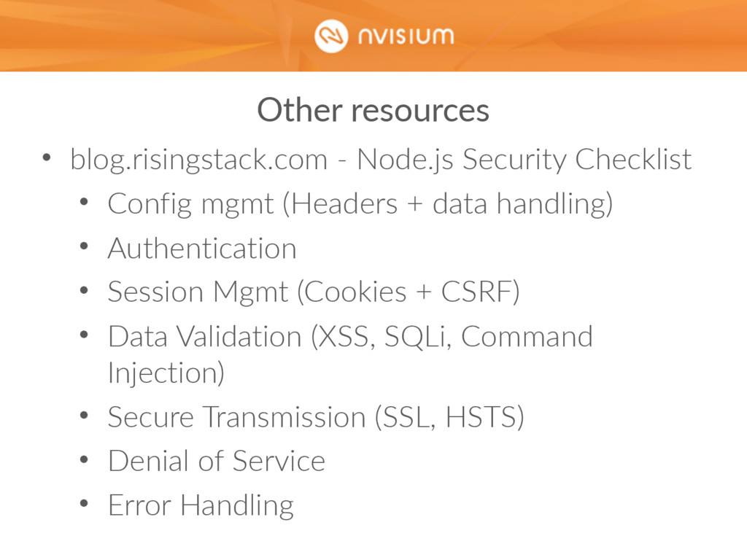Click the bullet before Secure Transmission
Viewport: 747px width, 560px height.
(84, 415)
